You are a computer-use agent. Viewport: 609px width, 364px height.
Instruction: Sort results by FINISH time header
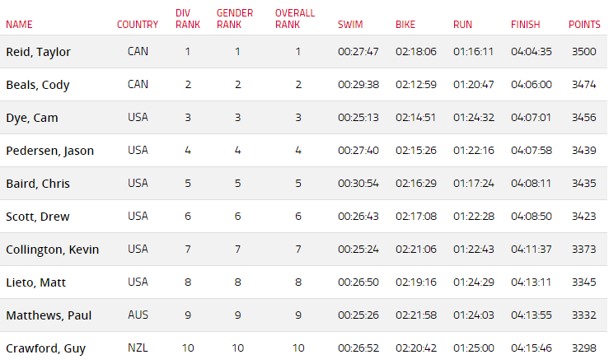526,25
